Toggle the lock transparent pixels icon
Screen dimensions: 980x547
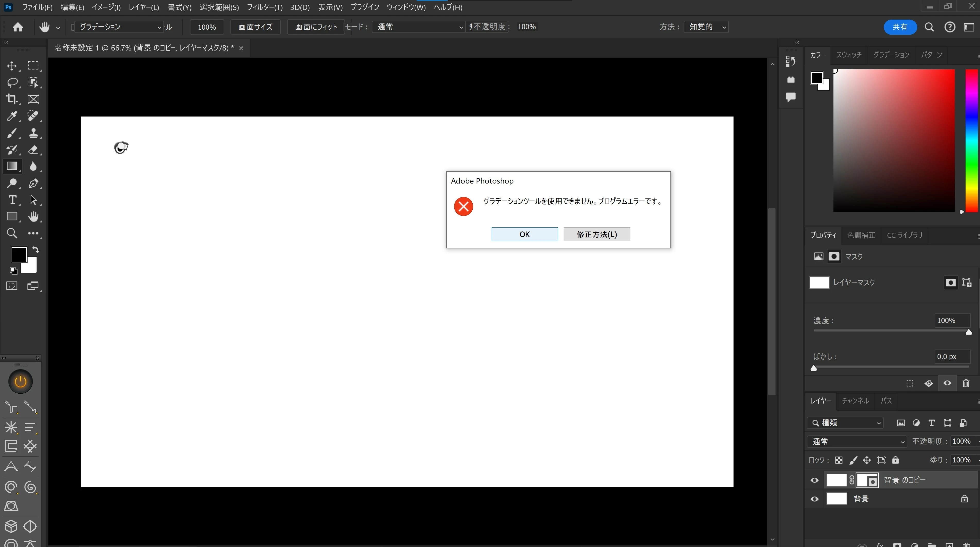839,460
